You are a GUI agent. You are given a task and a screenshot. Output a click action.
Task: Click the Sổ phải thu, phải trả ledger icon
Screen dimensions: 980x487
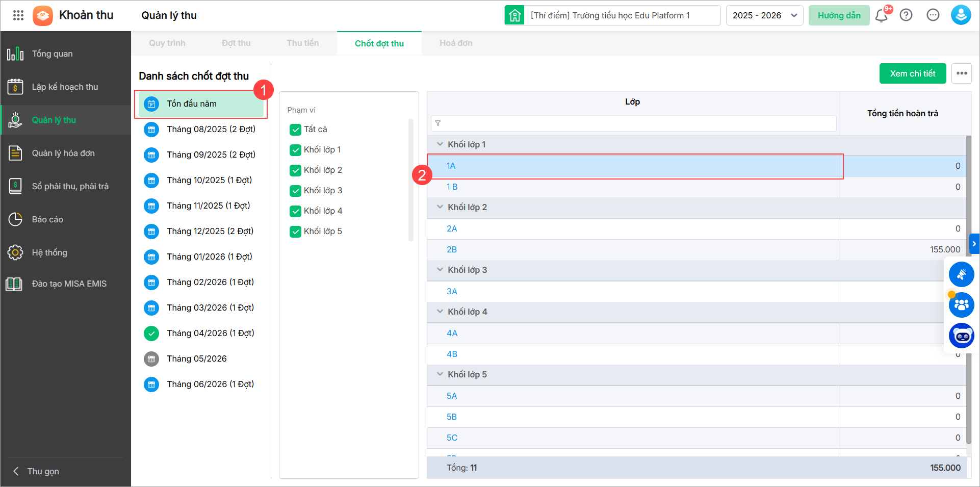pos(15,186)
